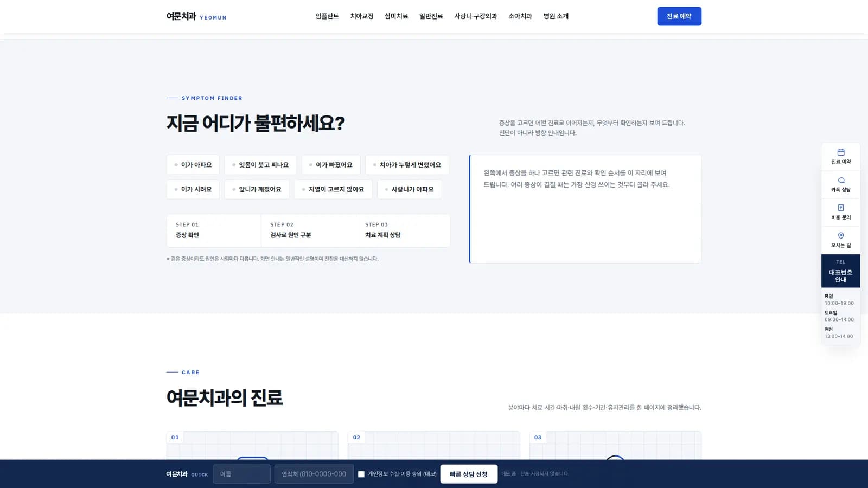Click the 이름 input field

point(241,474)
